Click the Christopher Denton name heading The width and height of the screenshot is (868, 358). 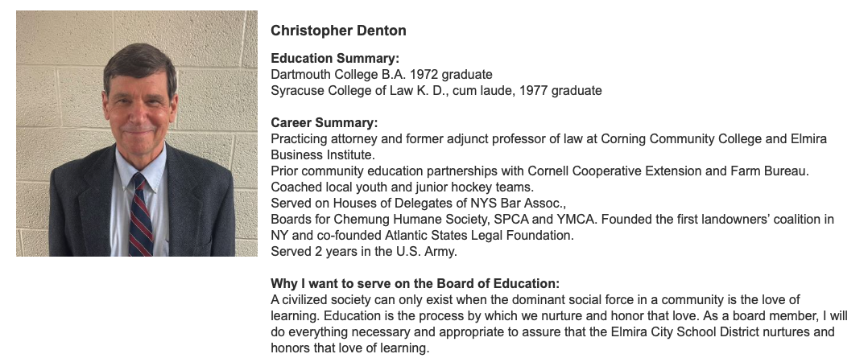pyautogui.click(x=338, y=31)
